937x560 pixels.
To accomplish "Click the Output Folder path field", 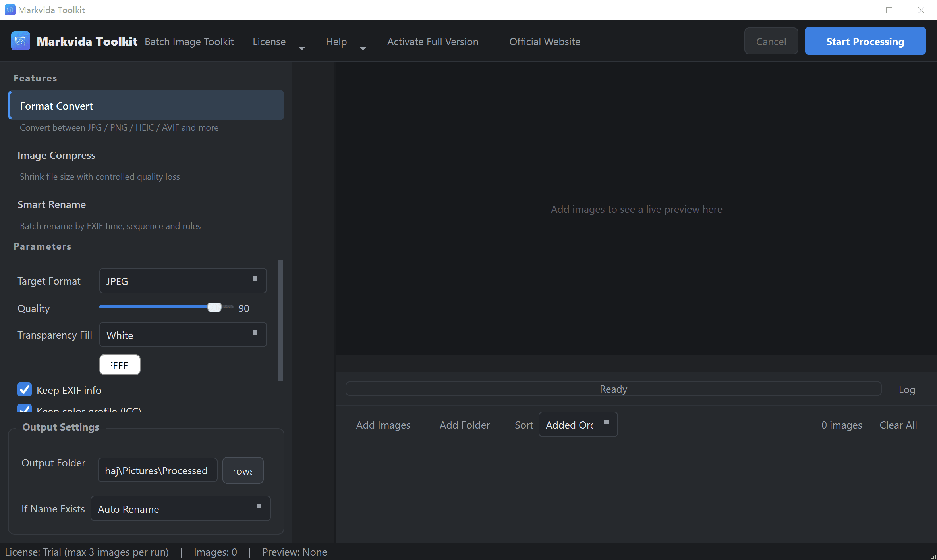I will [157, 470].
